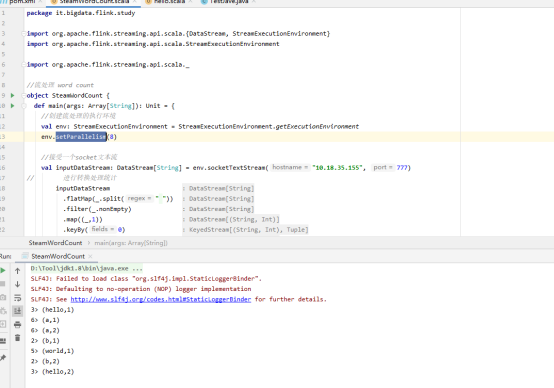Click the 'Failed to load class' error line
The image size is (554, 388).
[146, 279]
